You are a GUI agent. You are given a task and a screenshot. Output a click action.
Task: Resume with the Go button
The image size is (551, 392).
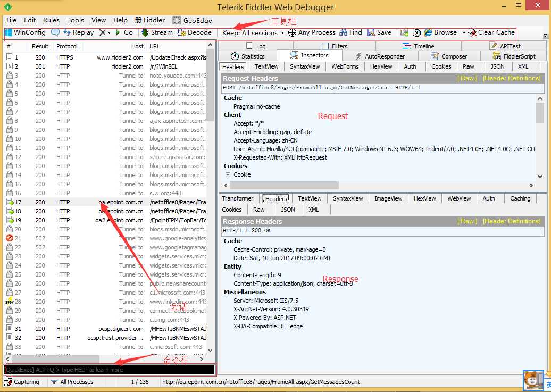(x=124, y=32)
